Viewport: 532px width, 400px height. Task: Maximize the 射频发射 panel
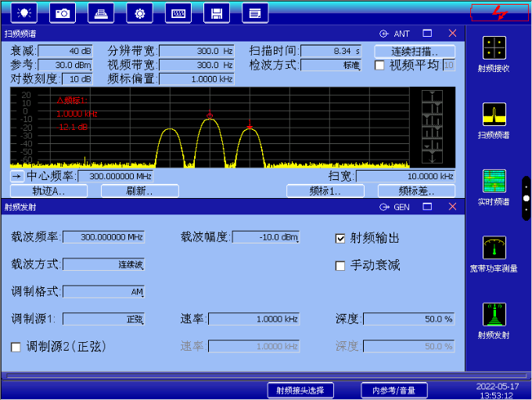click(427, 207)
